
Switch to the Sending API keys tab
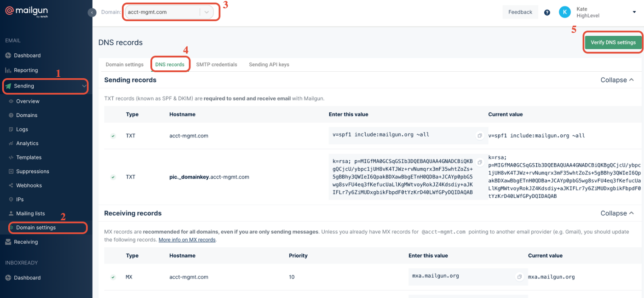[269, 65]
